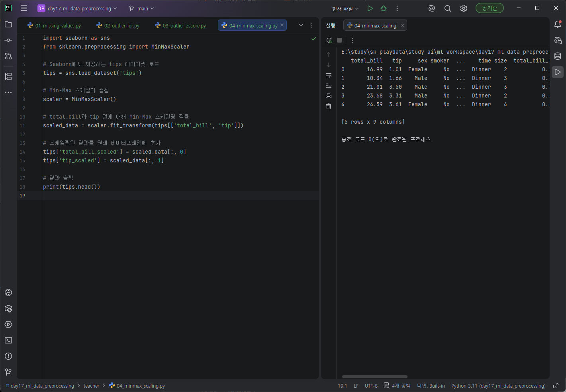Viewport: 566px width, 392px height.
Task: Click line number 11 in gutter
Action: tap(22, 125)
